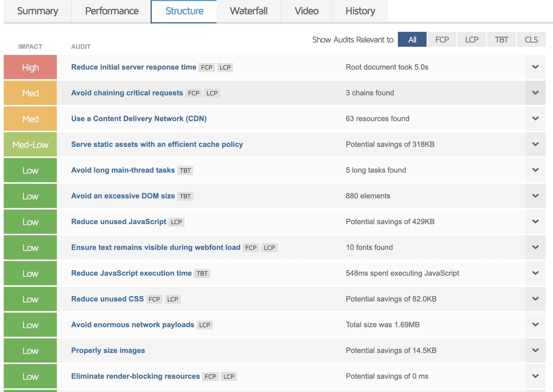Filter audits by FCP
553x392 pixels.
442,40
